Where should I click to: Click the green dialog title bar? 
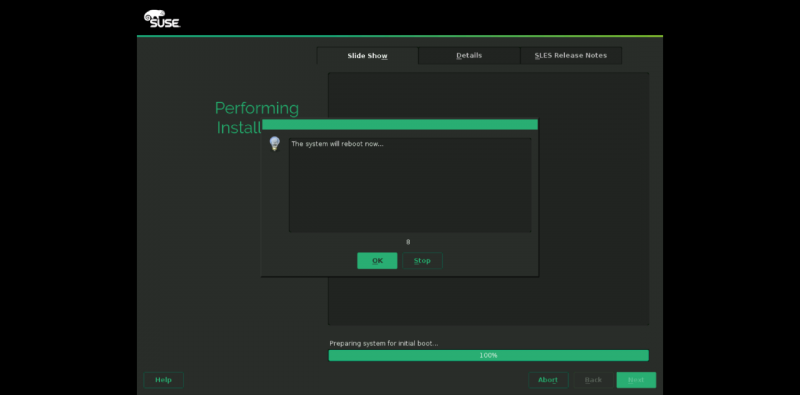[399, 125]
